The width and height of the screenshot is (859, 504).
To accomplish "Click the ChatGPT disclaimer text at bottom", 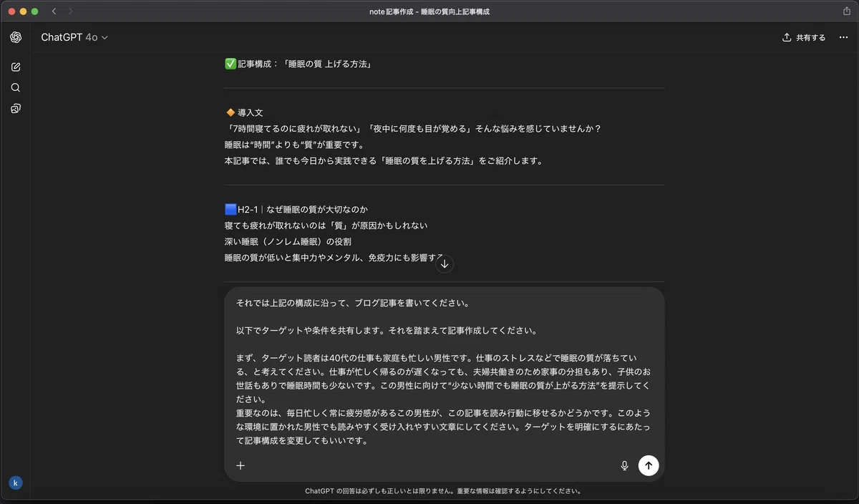I will 443,491.
